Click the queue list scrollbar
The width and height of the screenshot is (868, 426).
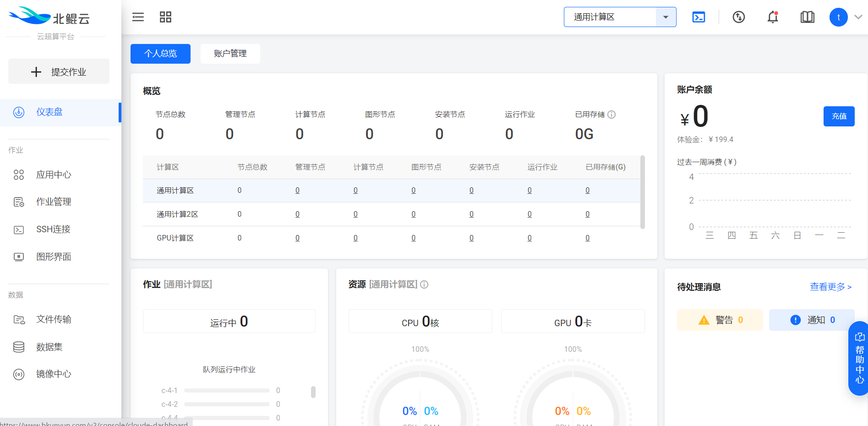[x=313, y=392]
